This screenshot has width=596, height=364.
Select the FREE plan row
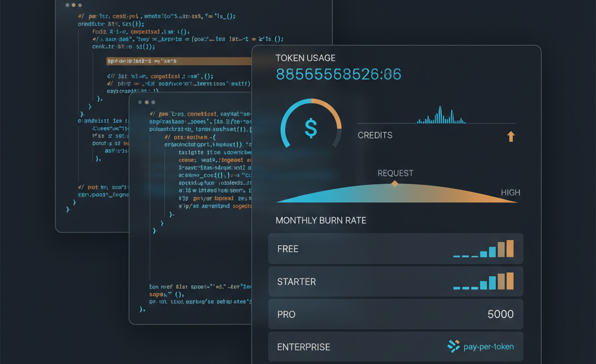tap(396, 249)
